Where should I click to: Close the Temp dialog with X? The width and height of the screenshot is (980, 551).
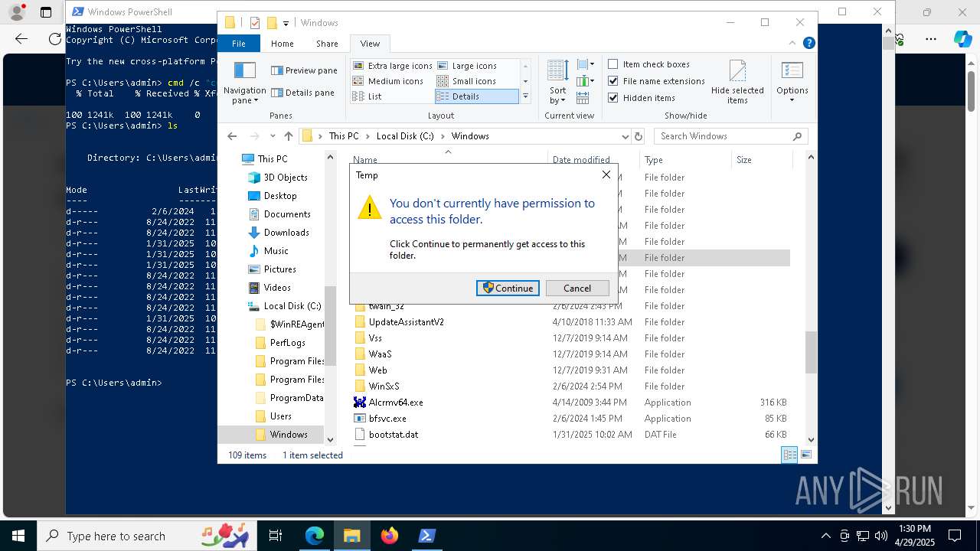(x=606, y=174)
